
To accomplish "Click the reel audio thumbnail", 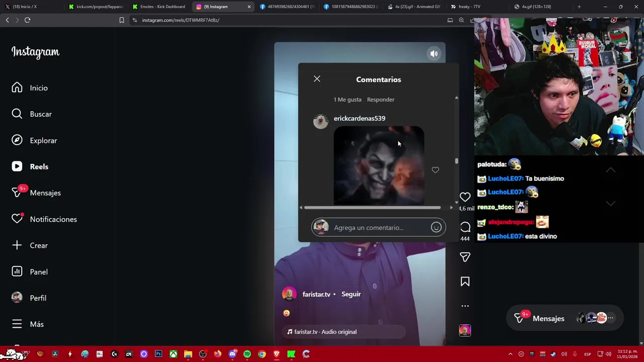I will click(465, 330).
